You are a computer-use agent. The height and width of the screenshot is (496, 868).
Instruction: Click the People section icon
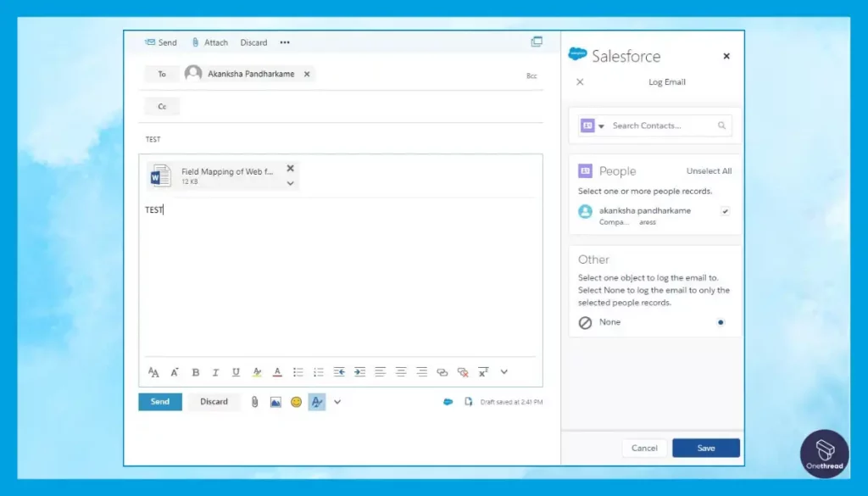[585, 171]
